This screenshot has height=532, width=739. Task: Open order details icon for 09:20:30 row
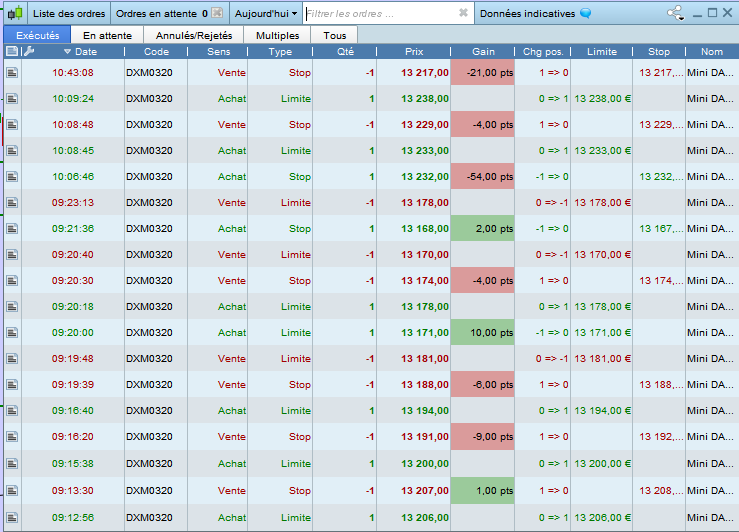(x=12, y=280)
